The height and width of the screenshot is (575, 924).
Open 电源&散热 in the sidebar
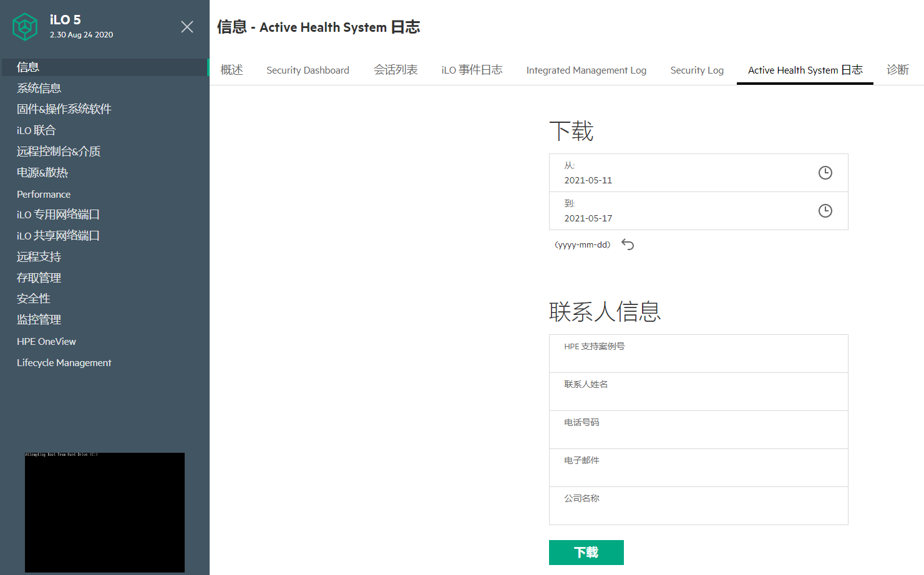point(42,173)
